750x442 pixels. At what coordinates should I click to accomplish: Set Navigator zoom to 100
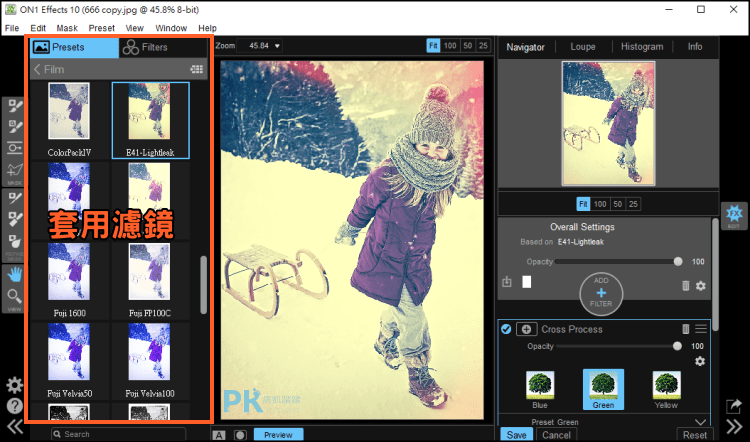point(600,204)
